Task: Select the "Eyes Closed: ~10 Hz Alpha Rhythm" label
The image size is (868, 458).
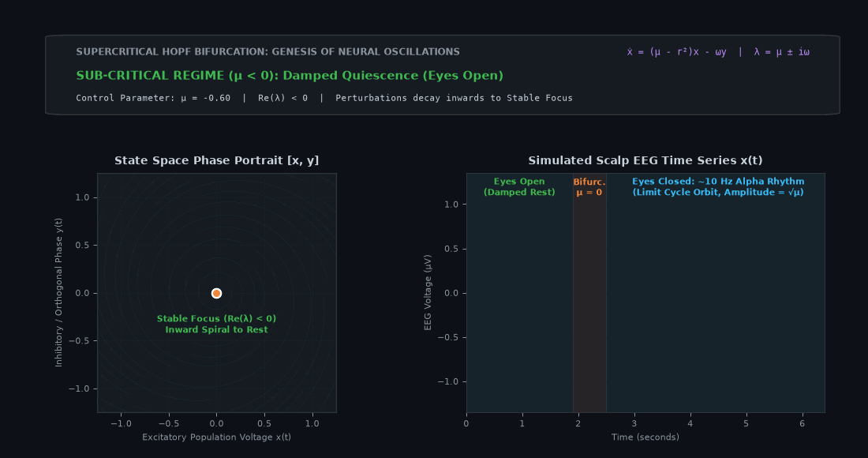Action: (718, 186)
